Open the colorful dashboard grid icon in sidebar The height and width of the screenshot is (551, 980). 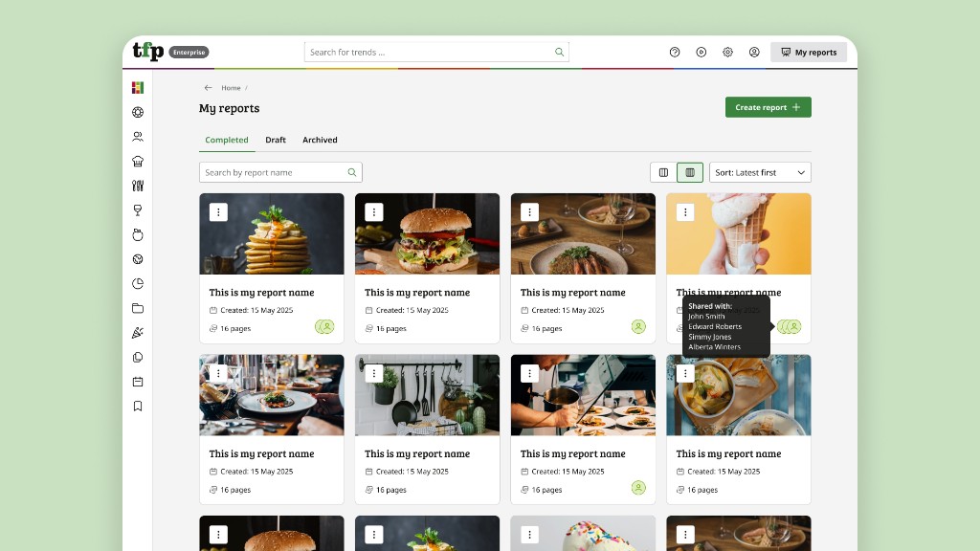click(138, 87)
